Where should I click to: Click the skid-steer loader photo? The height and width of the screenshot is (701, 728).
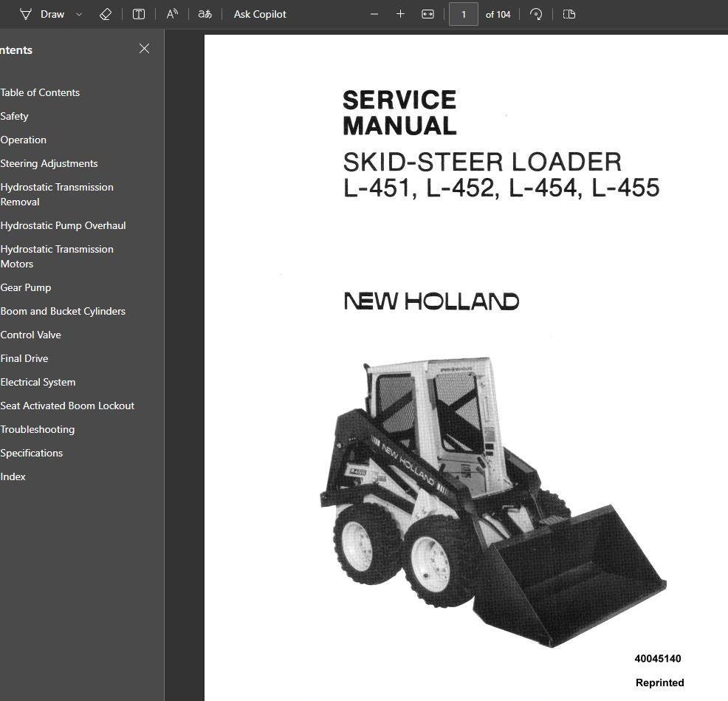click(x=493, y=502)
